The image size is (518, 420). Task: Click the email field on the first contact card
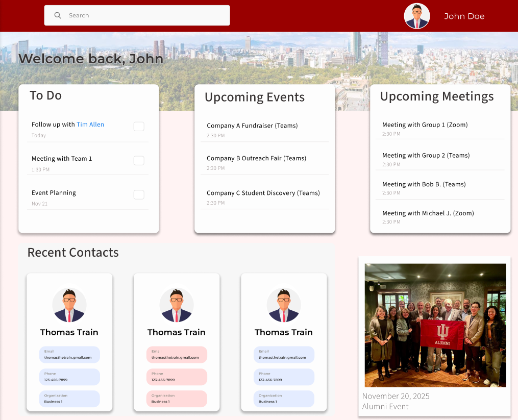tap(69, 354)
